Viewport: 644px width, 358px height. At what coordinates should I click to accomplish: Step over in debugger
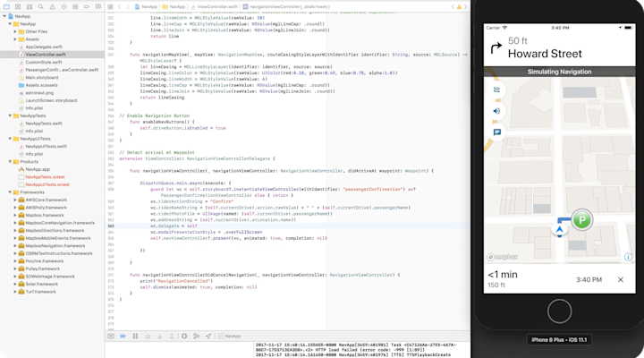(148, 336)
